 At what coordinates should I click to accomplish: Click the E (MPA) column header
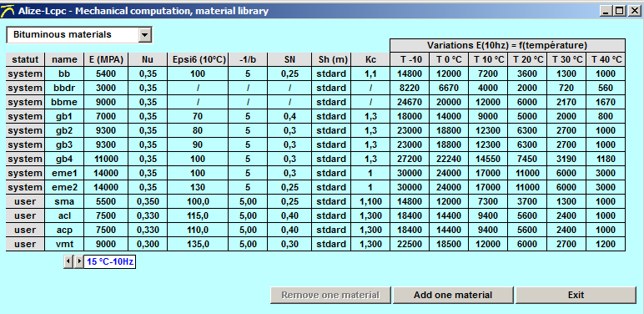[x=106, y=59]
